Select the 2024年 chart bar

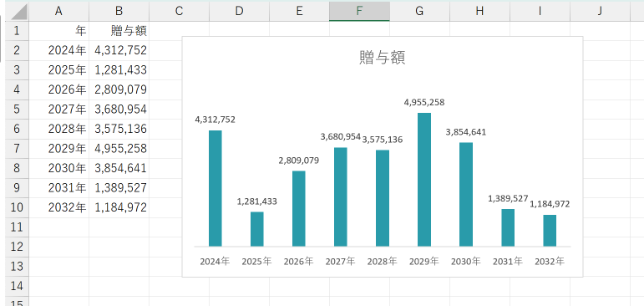(x=216, y=188)
